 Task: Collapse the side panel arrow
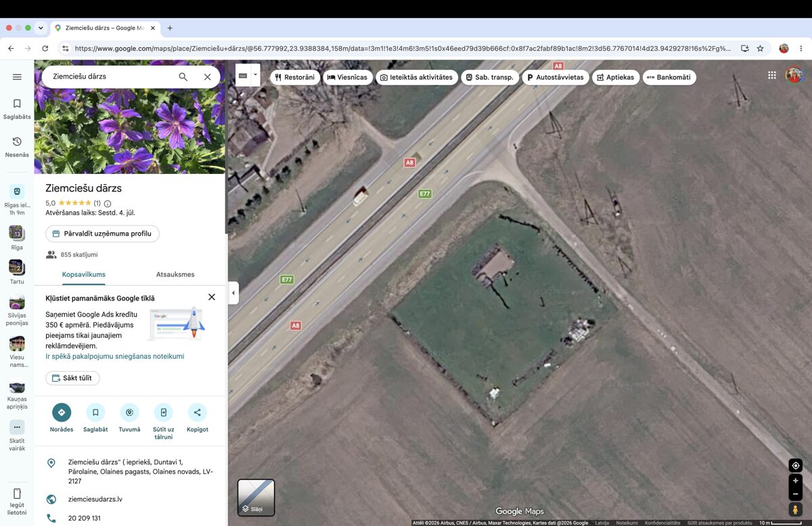pos(233,293)
